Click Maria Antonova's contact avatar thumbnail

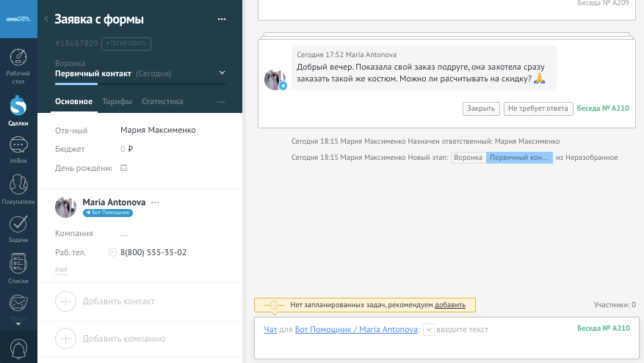coord(66,208)
